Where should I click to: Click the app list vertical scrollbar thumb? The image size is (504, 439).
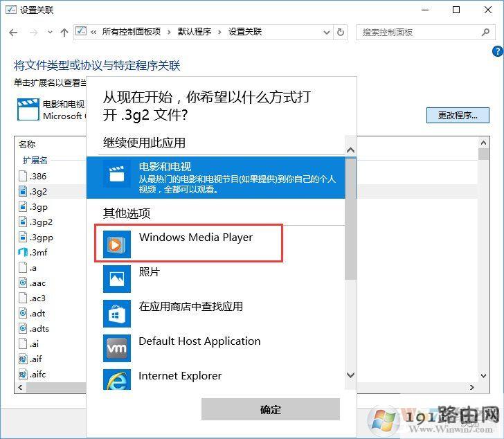(351, 219)
